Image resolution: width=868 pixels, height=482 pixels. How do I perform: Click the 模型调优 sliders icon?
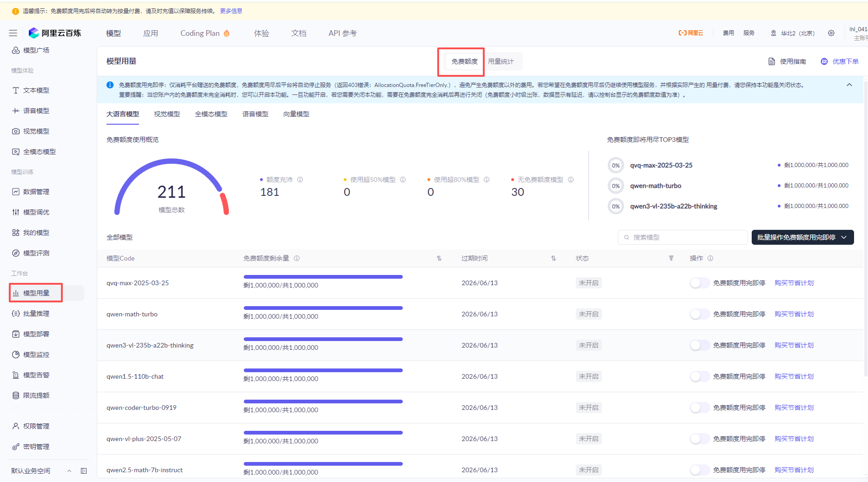pyautogui.click(x=16, y=212)
